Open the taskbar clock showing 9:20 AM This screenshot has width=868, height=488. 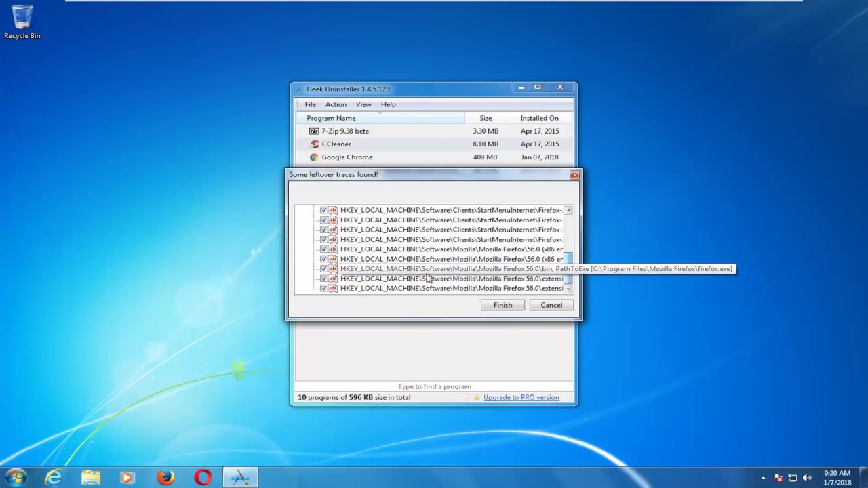(x=837, y=478)
